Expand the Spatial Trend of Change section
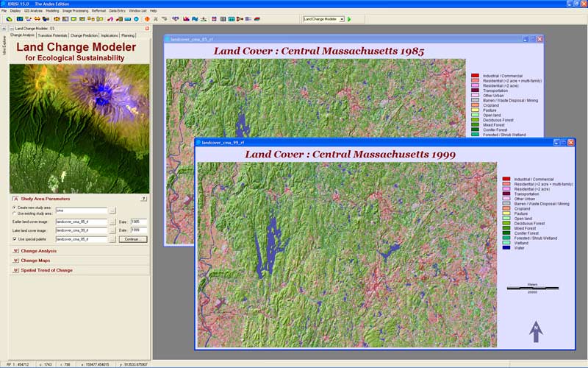588x368 pixels. pos(15,270)
